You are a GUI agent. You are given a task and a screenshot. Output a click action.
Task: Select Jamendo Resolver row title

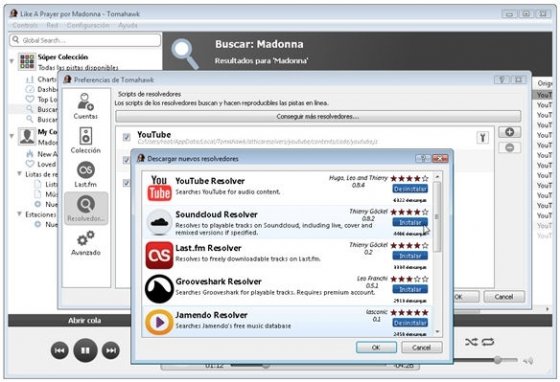pyautogui.click(x=211, y=315)
